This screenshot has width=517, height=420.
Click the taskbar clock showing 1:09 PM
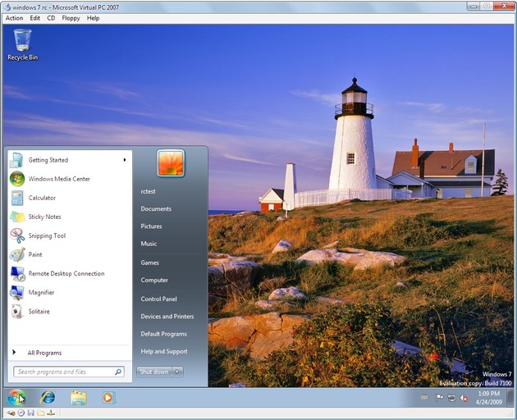pos(488,398)
